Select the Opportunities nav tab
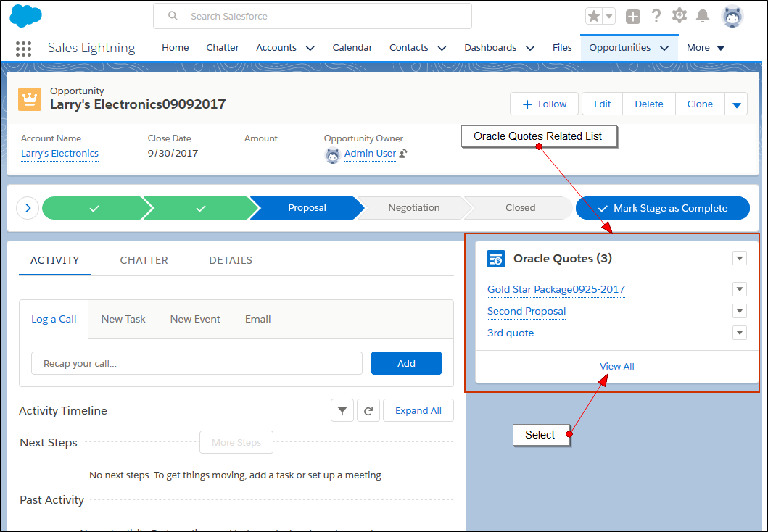The height and width of the screenshot is (532, 768). tap(619, 47)
